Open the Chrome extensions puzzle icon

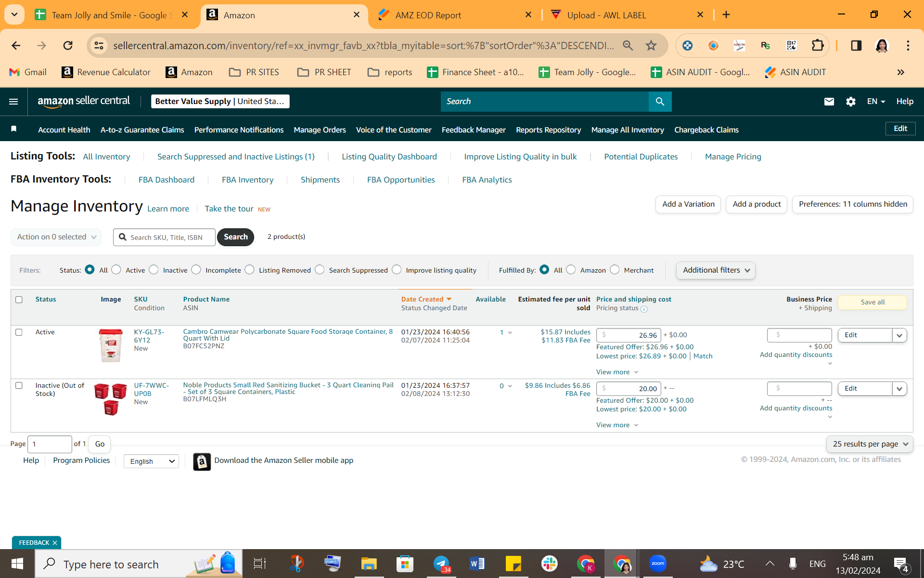click(817, 46)
